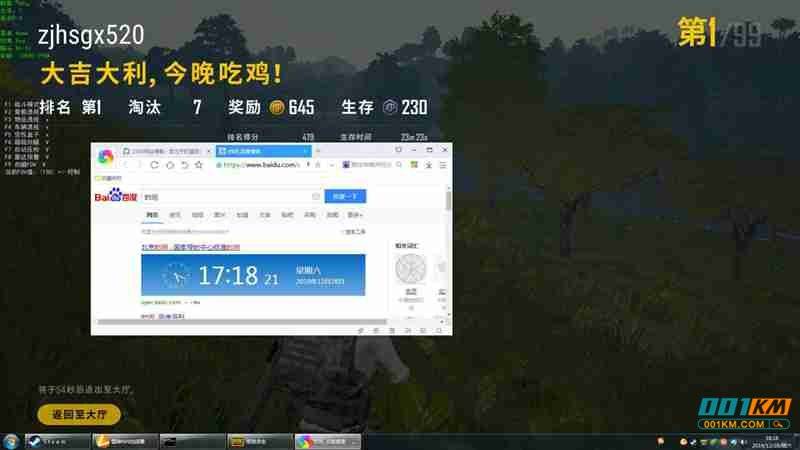Click the blue 17:18 clock widget

click(253, 275)
